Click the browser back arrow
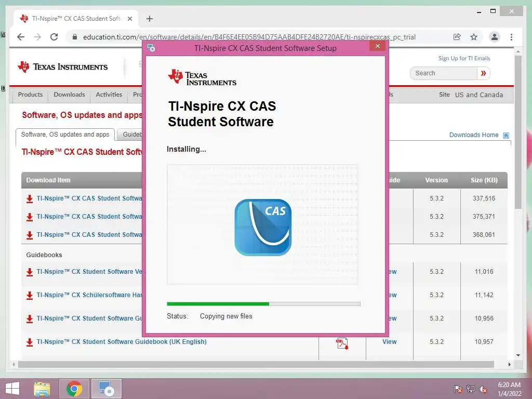The image size is (532, 399). pyautogui.click(x=21, y=37)
